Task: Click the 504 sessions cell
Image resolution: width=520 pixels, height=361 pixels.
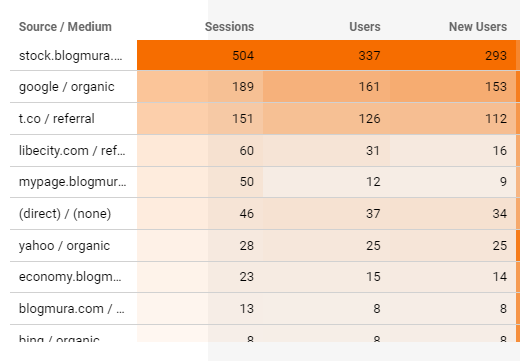Action: [200, 55]
